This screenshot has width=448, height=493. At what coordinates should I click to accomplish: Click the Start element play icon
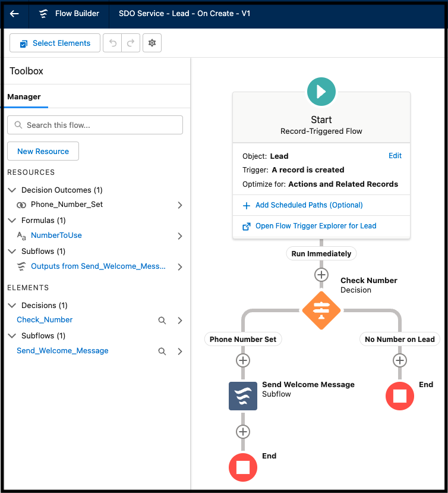321,92
